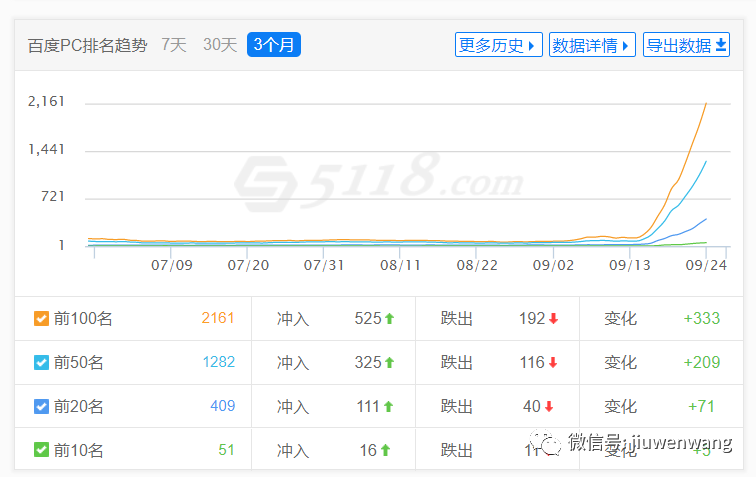Viewport: 756px width, 477px height.
Task: Expand the 更多历史 arrow
Action: point(532,45)
